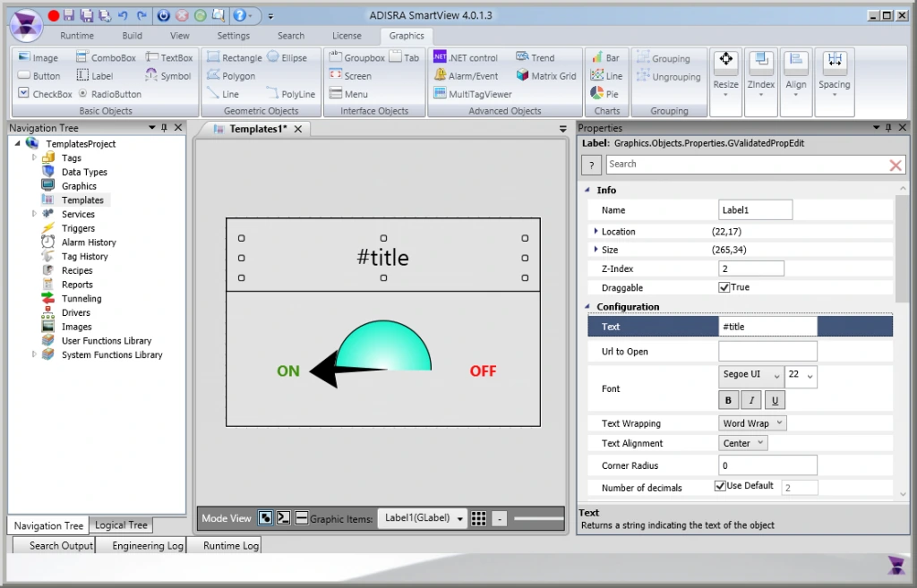Open the Build ribbon tab
This screenshot has height=588, width=917.
coord(133,36)
